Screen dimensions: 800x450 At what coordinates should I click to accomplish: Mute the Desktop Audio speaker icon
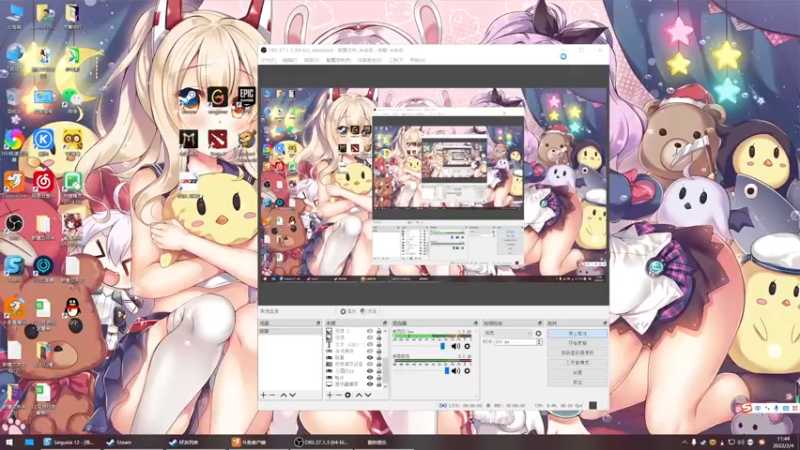tap(456, 371)
